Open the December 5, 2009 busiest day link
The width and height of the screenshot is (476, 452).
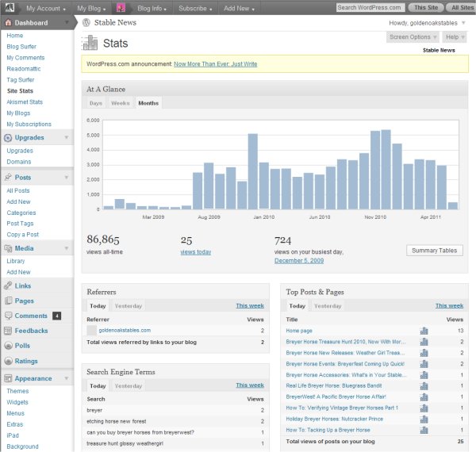(299, 261)
